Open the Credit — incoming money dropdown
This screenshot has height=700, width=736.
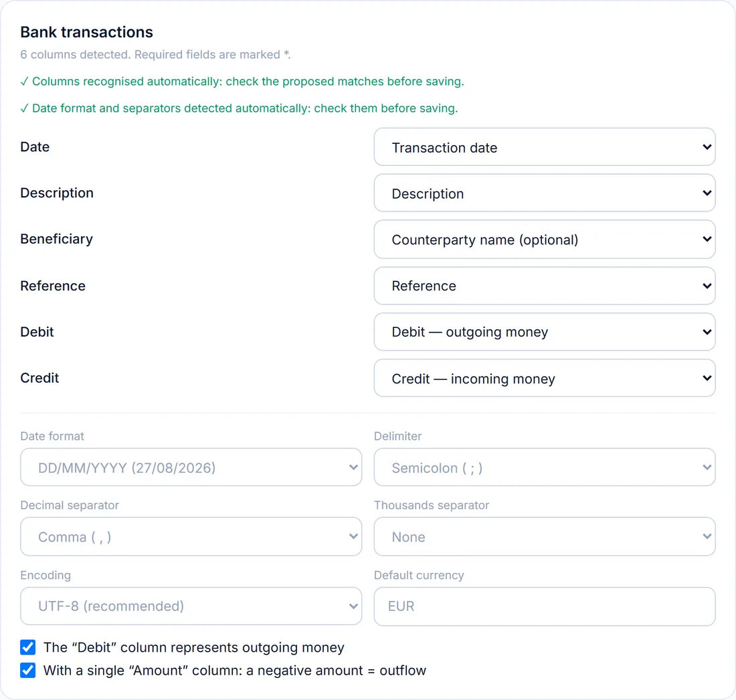(545, 378)
